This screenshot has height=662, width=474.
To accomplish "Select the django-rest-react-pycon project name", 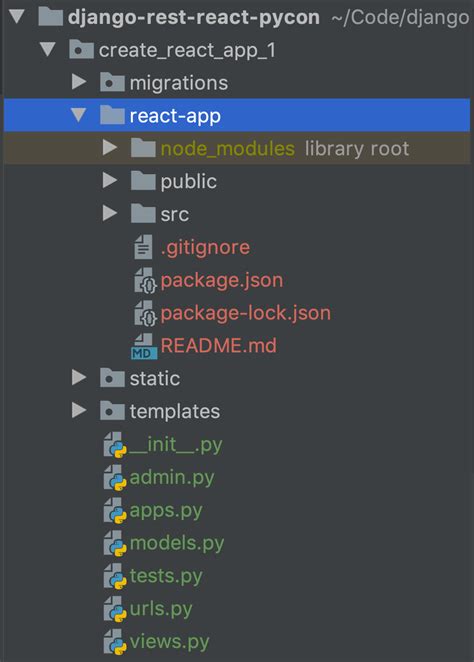I will (194, 18).
